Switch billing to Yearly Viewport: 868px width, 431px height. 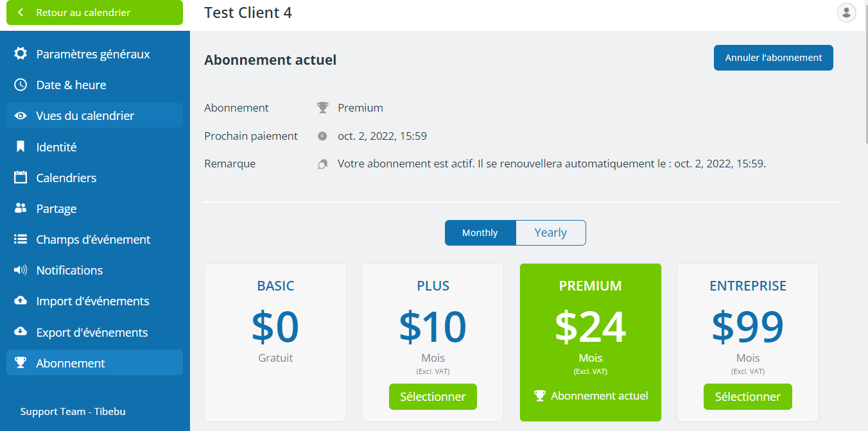point(551,233)
